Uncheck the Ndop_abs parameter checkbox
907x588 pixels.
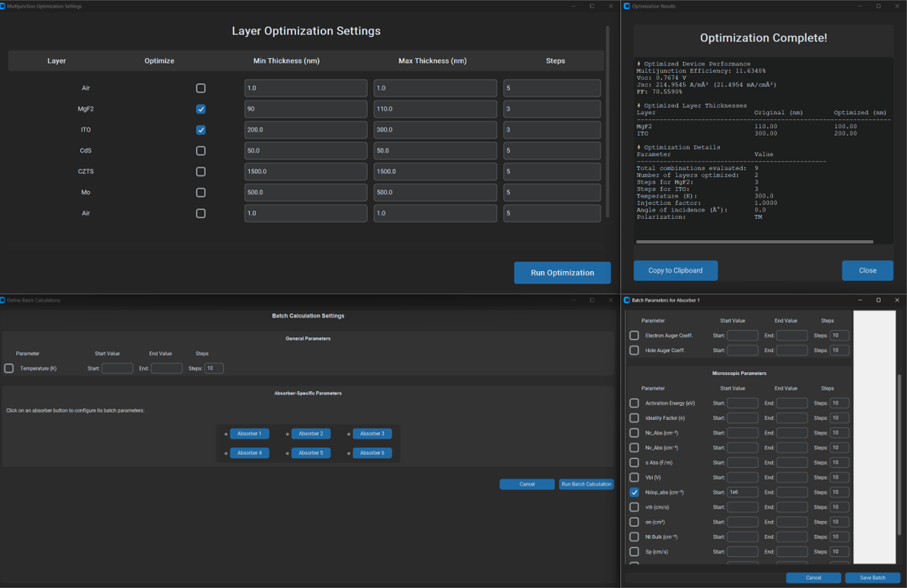pyautogui.click(x=634, y=492)
